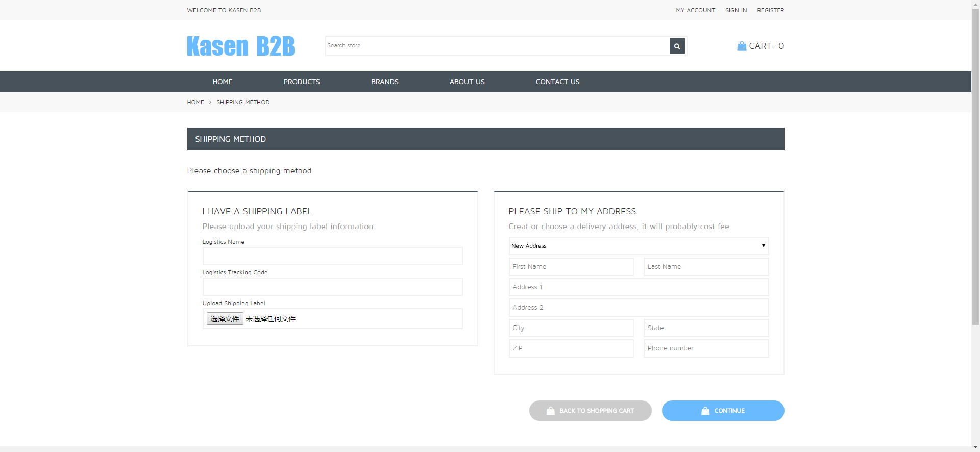Click the Logistics Tracking Code field
Viewport: 980px width, 452px height.
(x=332, y=287)
